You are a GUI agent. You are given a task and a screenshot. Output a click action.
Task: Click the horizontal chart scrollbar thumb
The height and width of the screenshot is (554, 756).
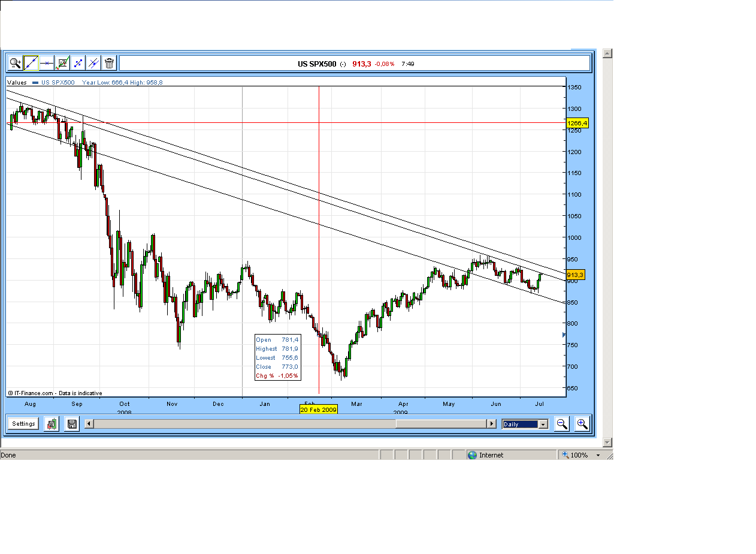[441, 424]
